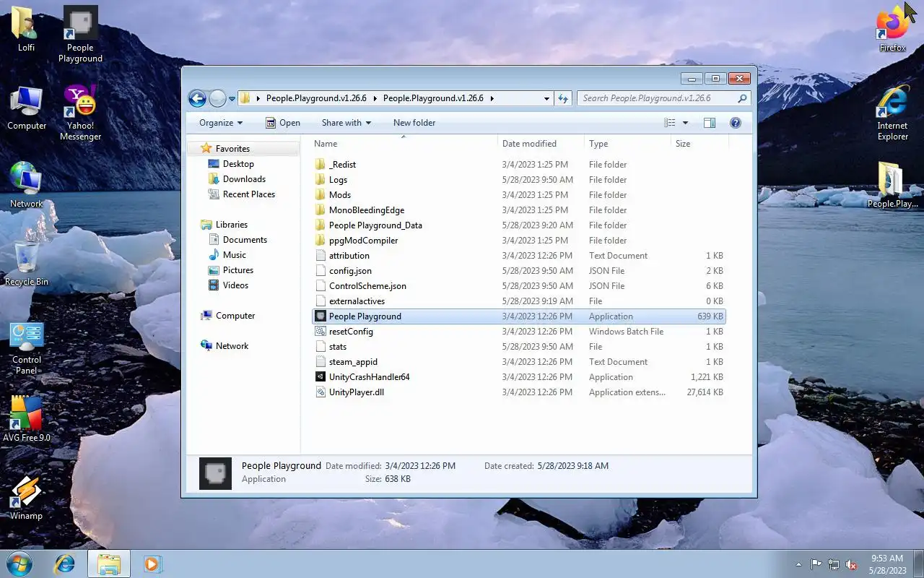Select the Internet Explorer desktop shortcut
Screen dimensions: 924x578
click(x=892, y=114)
